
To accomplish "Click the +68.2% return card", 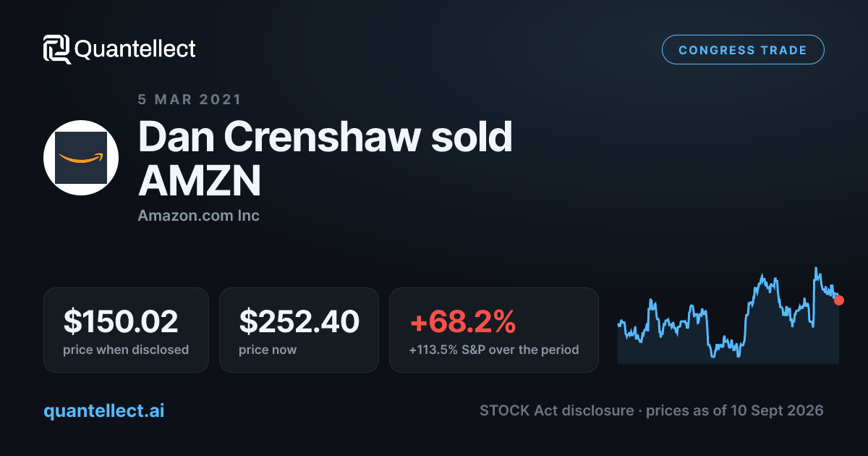I will click(494, 330).
